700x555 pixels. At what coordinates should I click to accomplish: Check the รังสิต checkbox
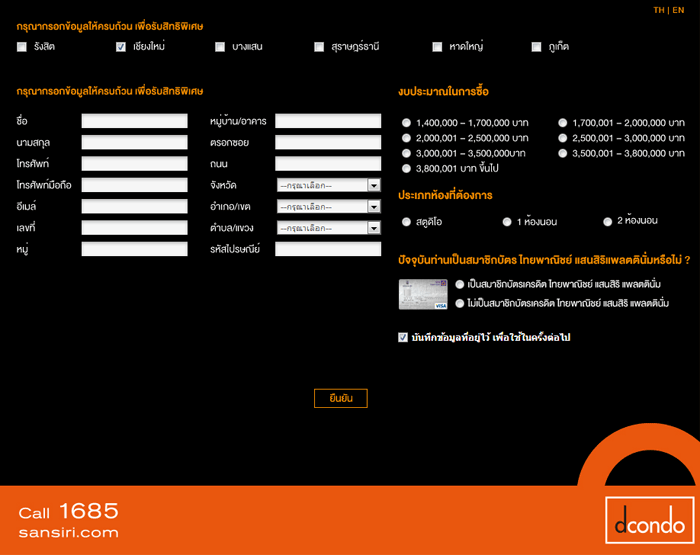click(x=22, y=47)
